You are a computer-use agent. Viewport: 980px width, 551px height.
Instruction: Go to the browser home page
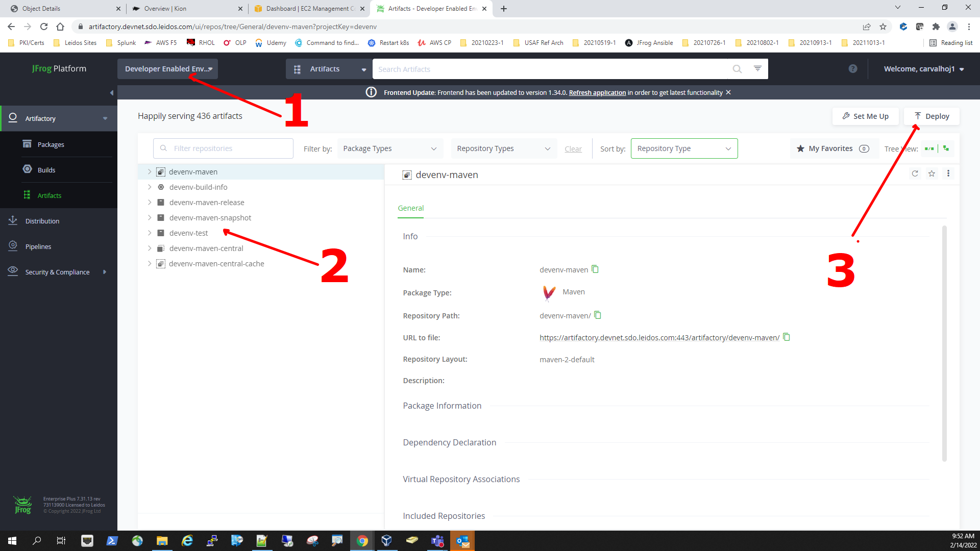(60, 27)
